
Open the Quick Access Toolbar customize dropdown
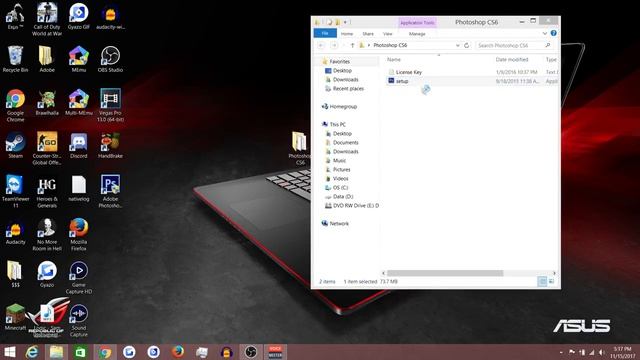345,22
